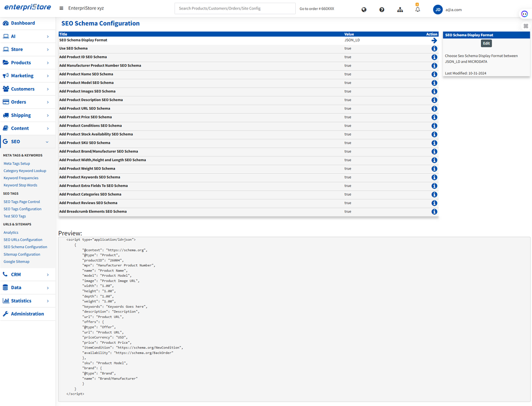Viewport: 532px width, 406px height.
Task: Open the sitemap hierarchy icon in header
Action: (x=400, y=10)
